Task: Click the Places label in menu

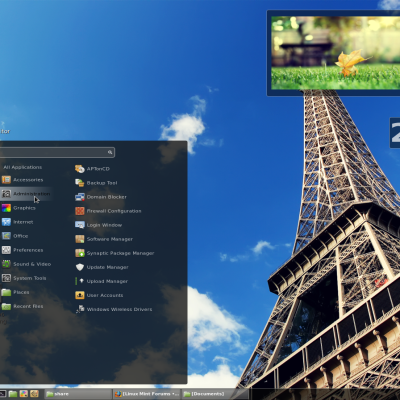Action: (21, 292)
